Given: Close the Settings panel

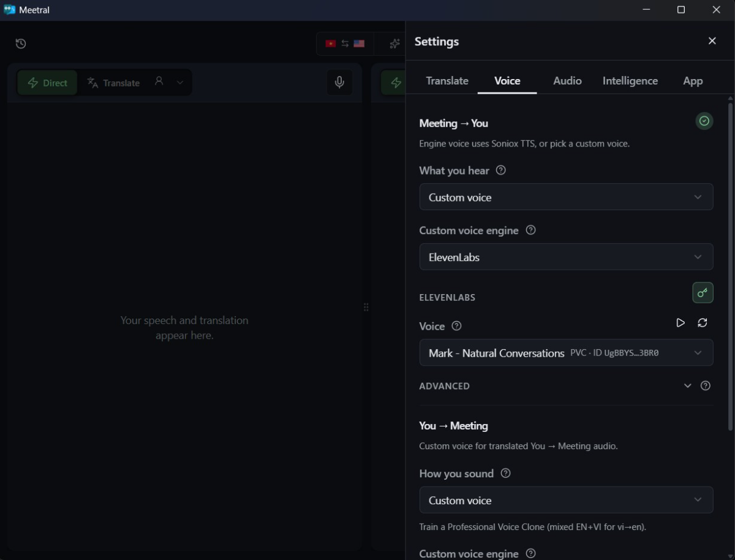Looking at the screenshot, I should click(x=712, y=41).
